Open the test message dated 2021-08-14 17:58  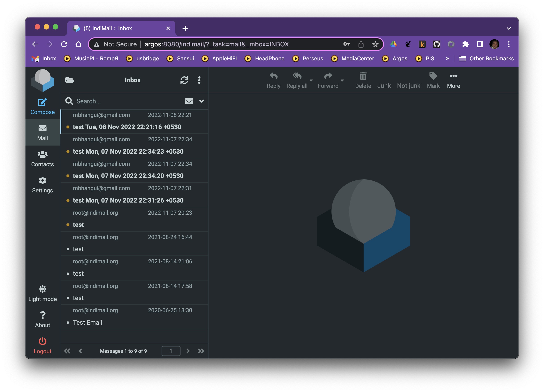click(134, 292)
